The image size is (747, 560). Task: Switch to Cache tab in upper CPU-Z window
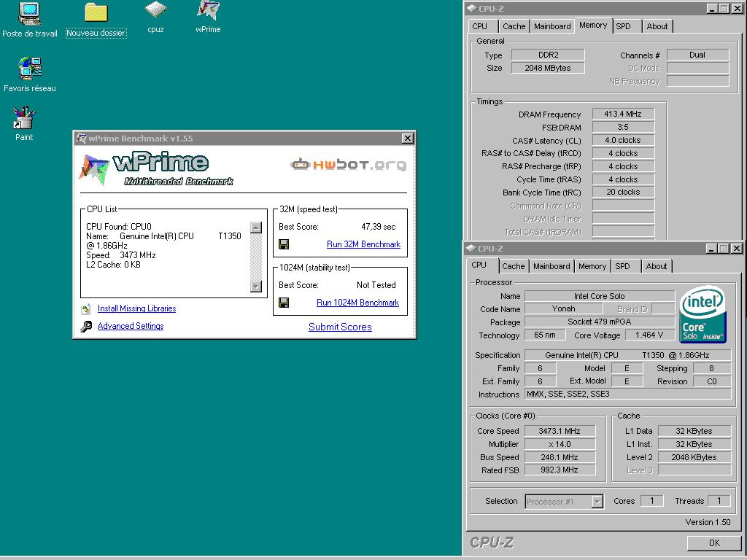click(514, 27)
